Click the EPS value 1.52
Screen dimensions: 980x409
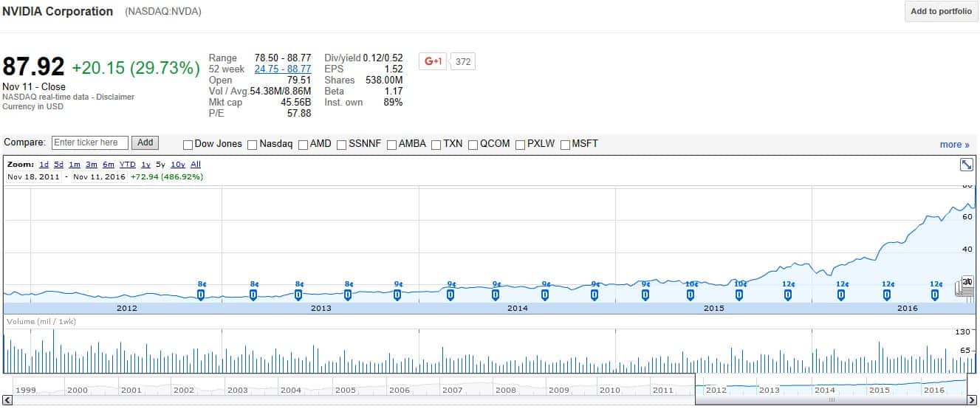click(393, 69)
